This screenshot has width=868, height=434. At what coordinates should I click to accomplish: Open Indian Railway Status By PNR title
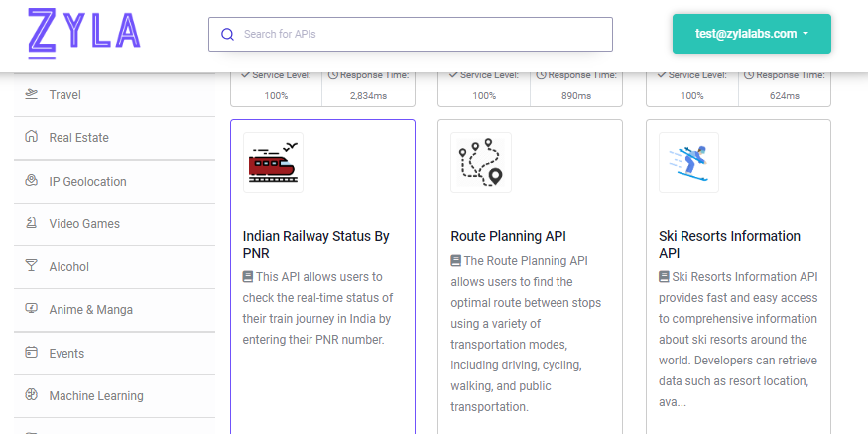click(x=315, y=245)
